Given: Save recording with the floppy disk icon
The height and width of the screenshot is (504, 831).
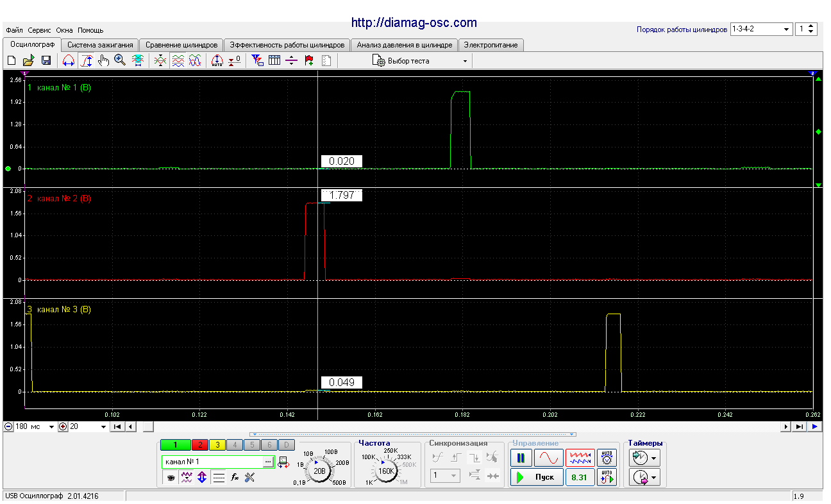Looking at the screenshot, I should click(x=46, y=60).
